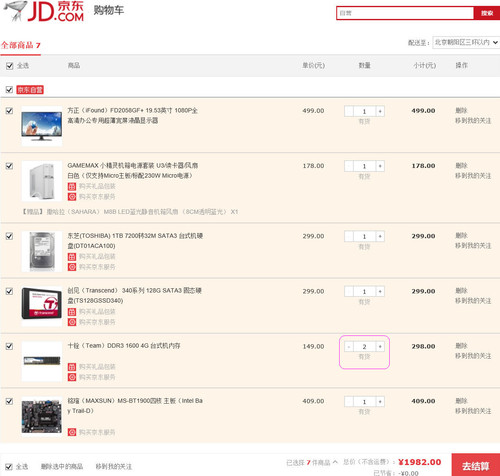Click the JD.COM logo

pos(44,11)
